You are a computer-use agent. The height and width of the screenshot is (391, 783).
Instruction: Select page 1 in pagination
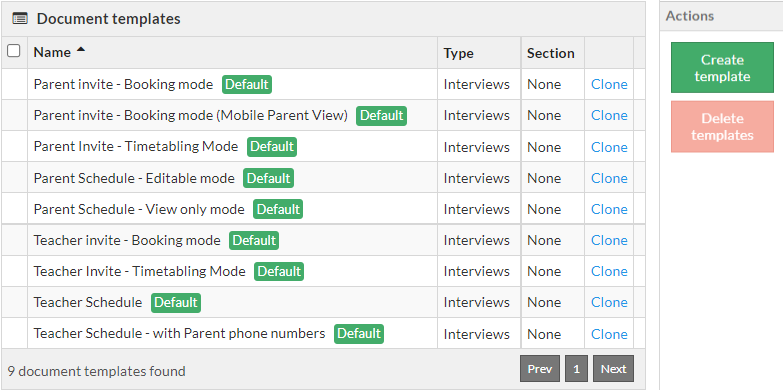click(x=576, y=369)
